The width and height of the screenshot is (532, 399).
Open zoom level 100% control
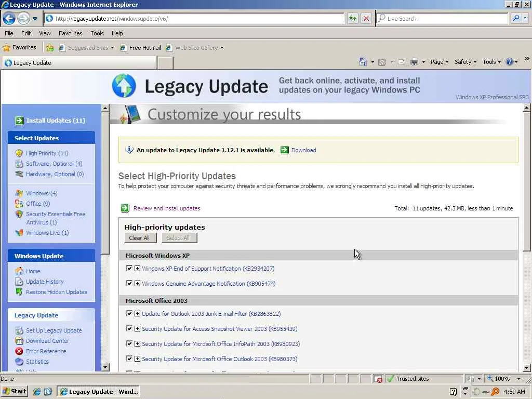coord(504,379)
